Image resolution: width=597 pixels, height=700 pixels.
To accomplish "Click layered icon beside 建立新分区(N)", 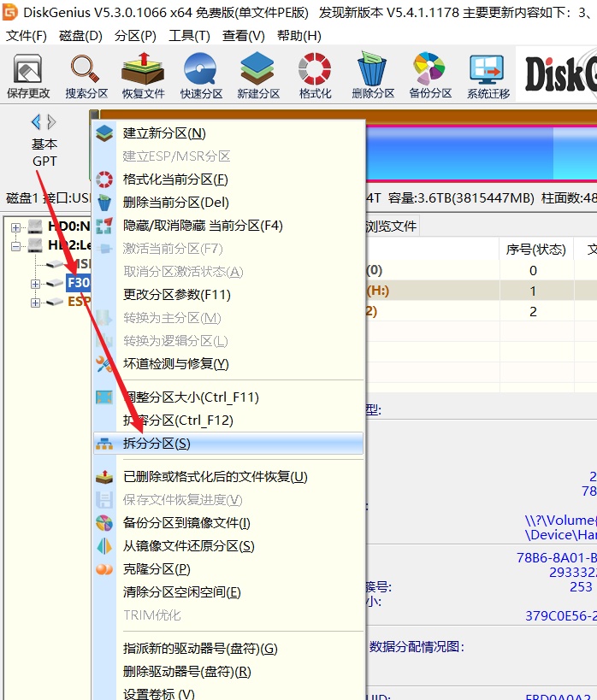I will pos(104,133).
